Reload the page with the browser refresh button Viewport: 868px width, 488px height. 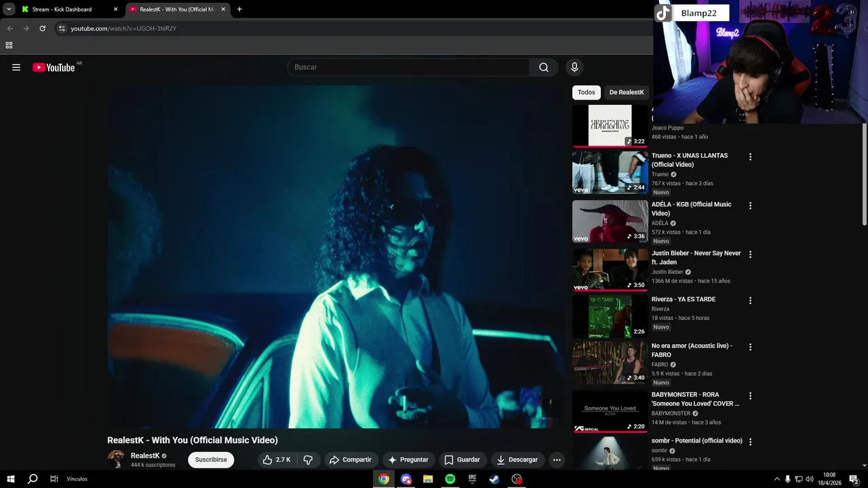click(x=42, y=28)
